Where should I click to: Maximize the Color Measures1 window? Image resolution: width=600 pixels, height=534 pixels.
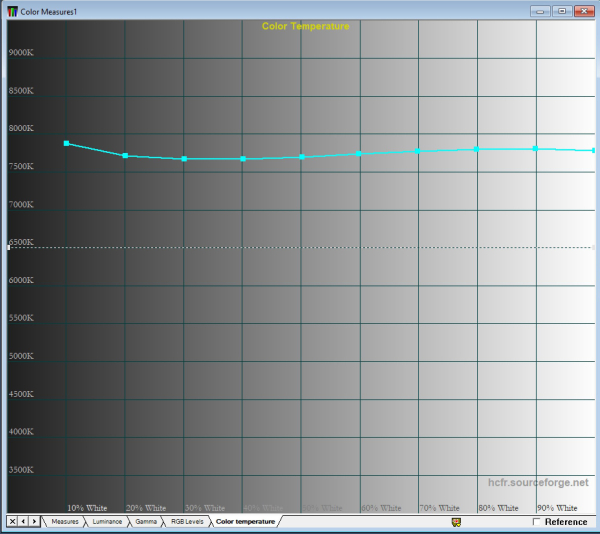[562, 11]
